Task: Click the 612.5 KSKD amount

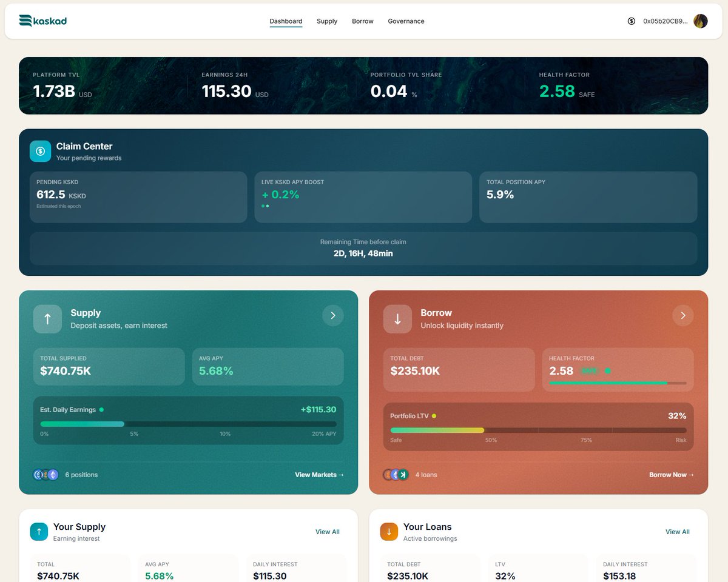Action: pos(61,195)
